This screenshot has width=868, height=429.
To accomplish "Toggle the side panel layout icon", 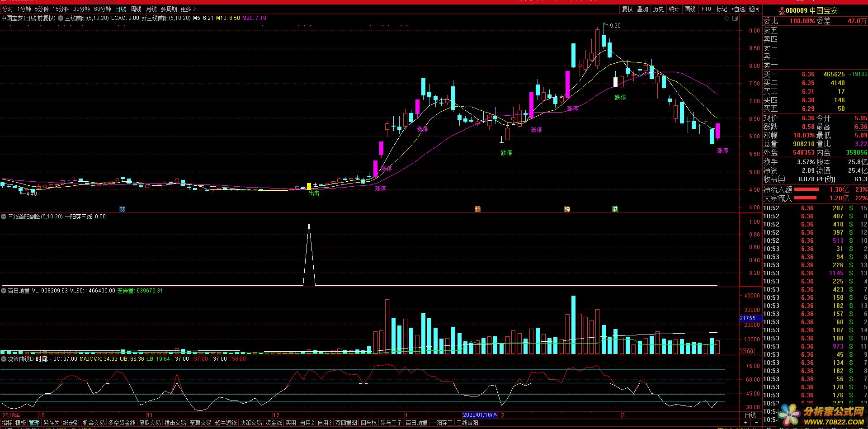I will pyautogui.click(x=735, y=19).
